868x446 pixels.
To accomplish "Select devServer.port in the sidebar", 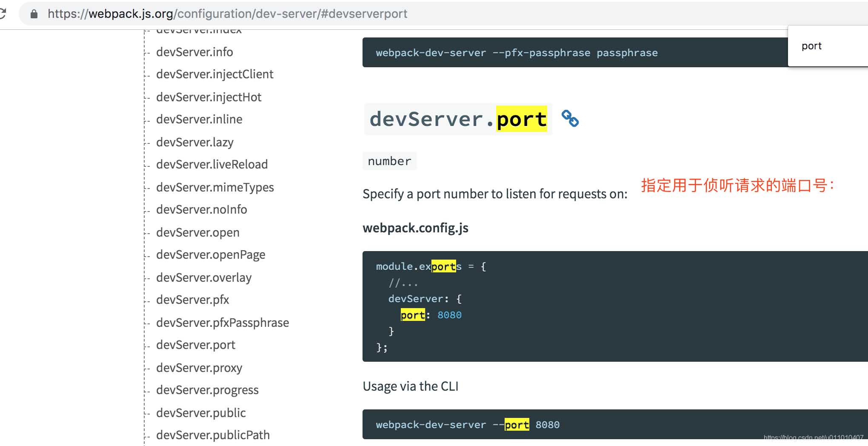I will click(x=196, y=345).
